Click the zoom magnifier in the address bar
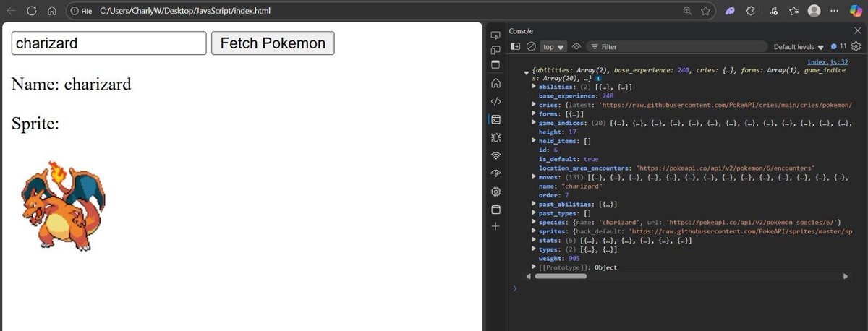Viewport: 868px width, 331px height. point(687,11)
